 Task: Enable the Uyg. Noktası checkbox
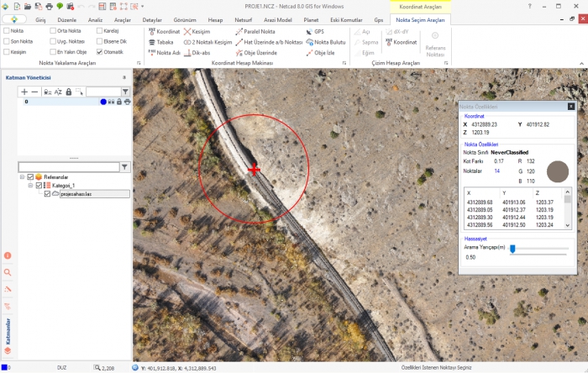pyautogui.click(x=53, y=41)
